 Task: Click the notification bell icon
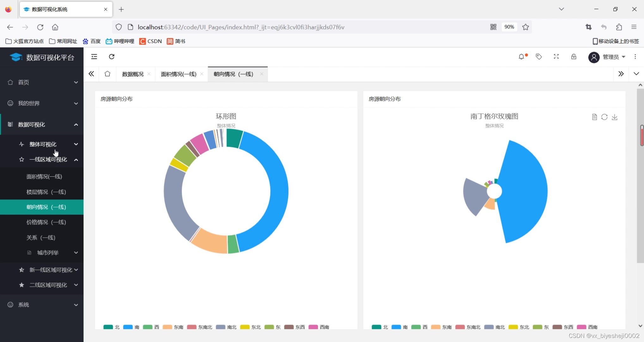521,57
